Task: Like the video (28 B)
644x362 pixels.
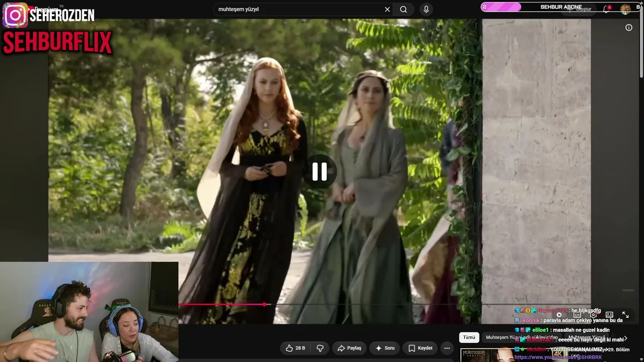Action: coord(295,348)
